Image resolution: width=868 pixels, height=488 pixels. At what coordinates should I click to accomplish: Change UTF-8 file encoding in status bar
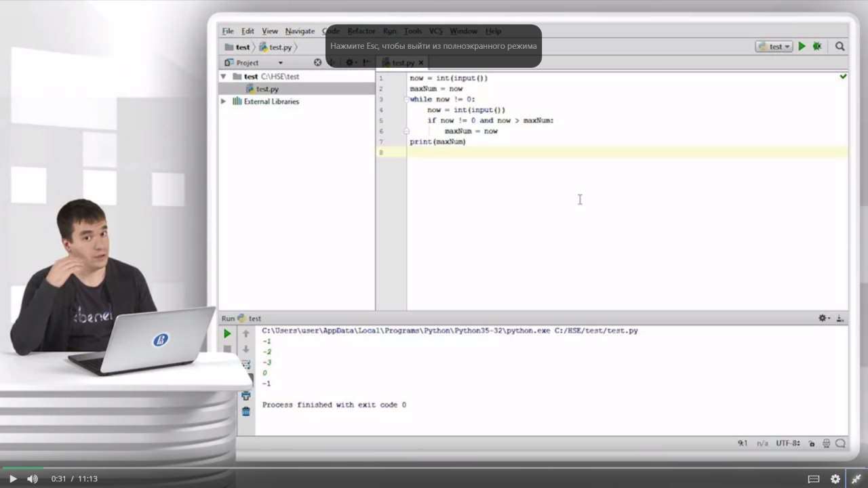tap(787, 443)
